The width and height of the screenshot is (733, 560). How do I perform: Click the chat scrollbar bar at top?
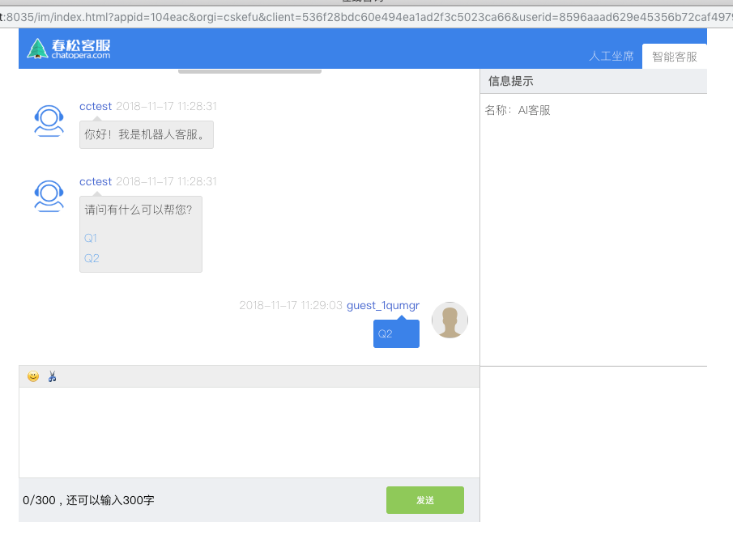coord(249,71)
